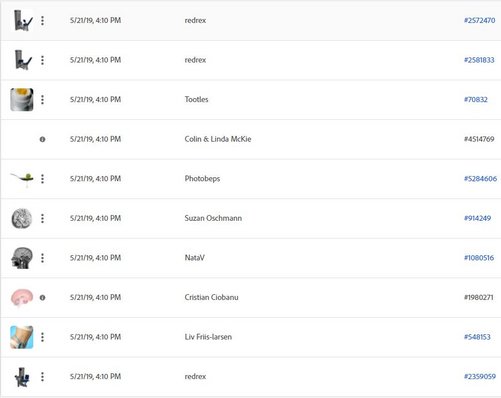Image resolution: width=501 pixels, height=398 pixels.
Task: Open three-dot menu for NataV row
Action: pos(42,258)
